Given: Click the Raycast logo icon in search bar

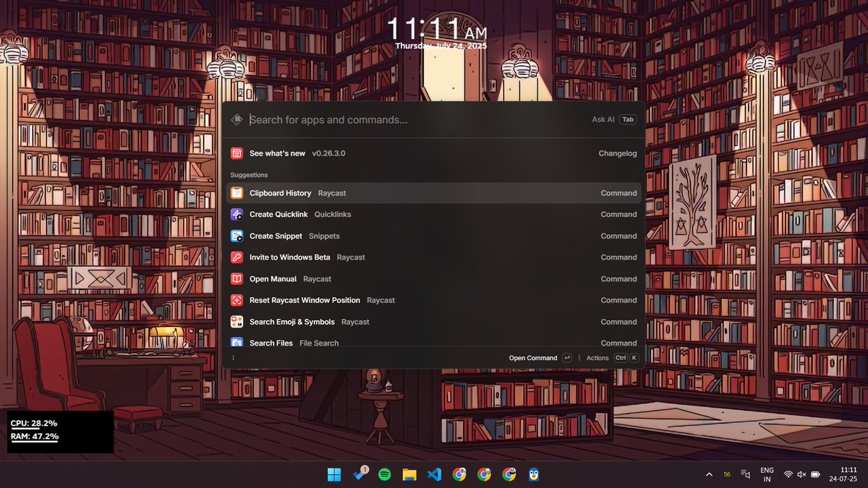Looking at the screenshot, I should [236, 119].
